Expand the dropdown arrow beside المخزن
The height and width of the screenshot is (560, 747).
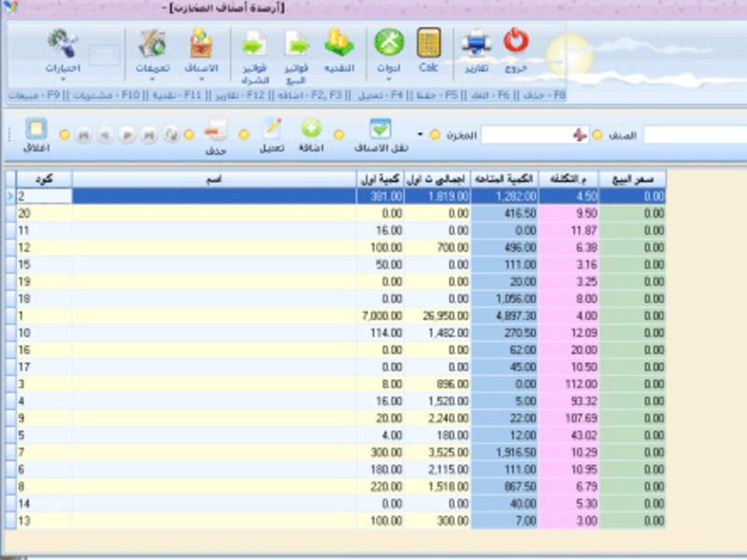tap(420, 134)
